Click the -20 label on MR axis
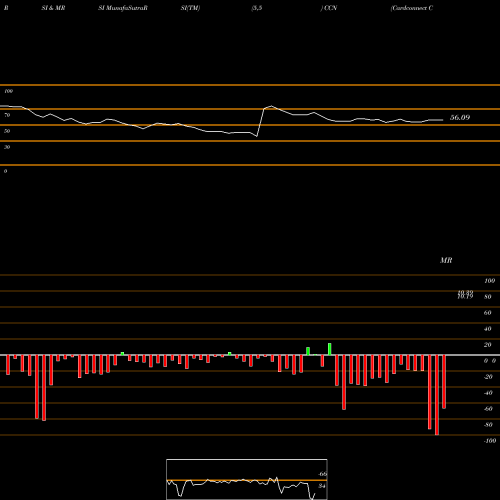 488,377
